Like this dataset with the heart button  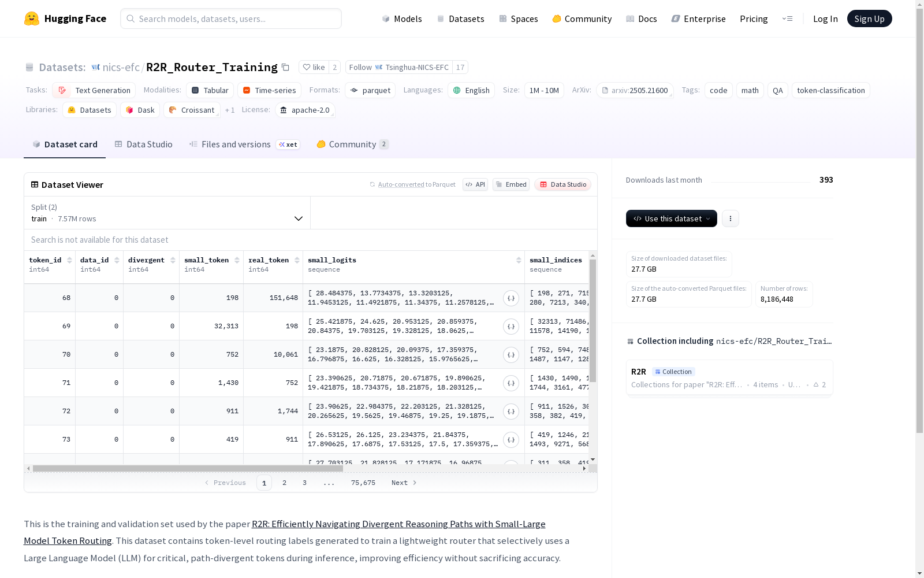pos(314,67)
